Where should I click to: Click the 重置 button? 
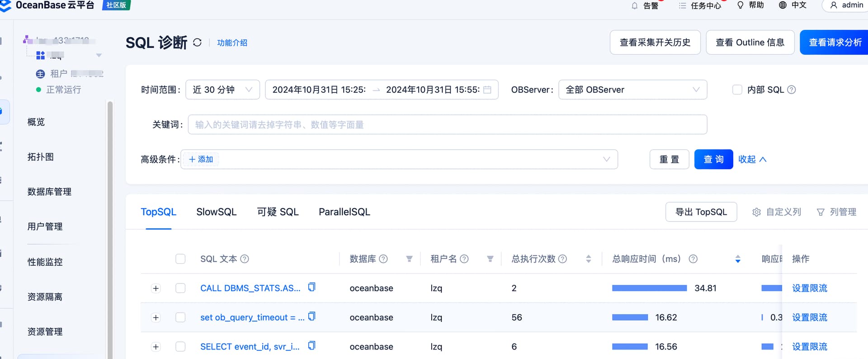669,159
